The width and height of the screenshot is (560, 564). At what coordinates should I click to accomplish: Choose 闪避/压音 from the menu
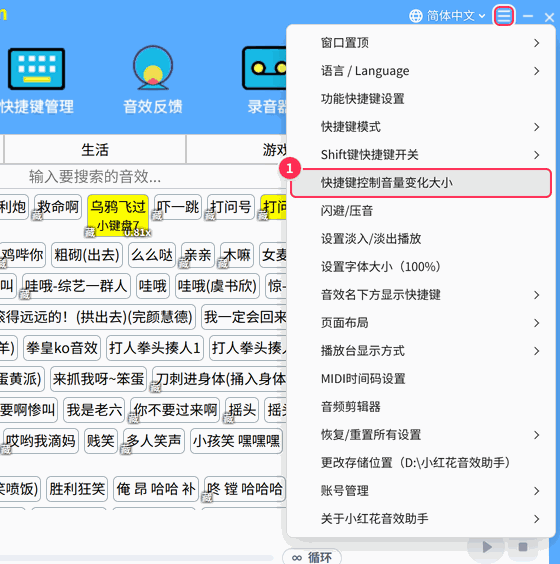point(421,211)
